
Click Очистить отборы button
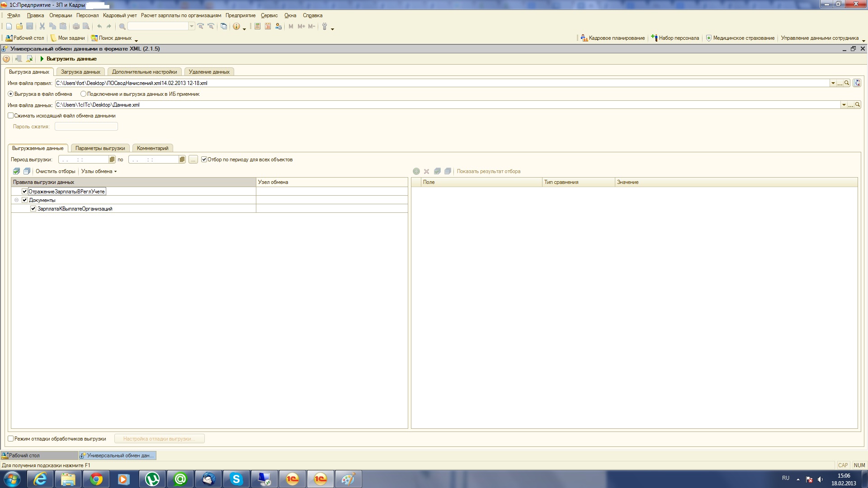coord(55,171)
